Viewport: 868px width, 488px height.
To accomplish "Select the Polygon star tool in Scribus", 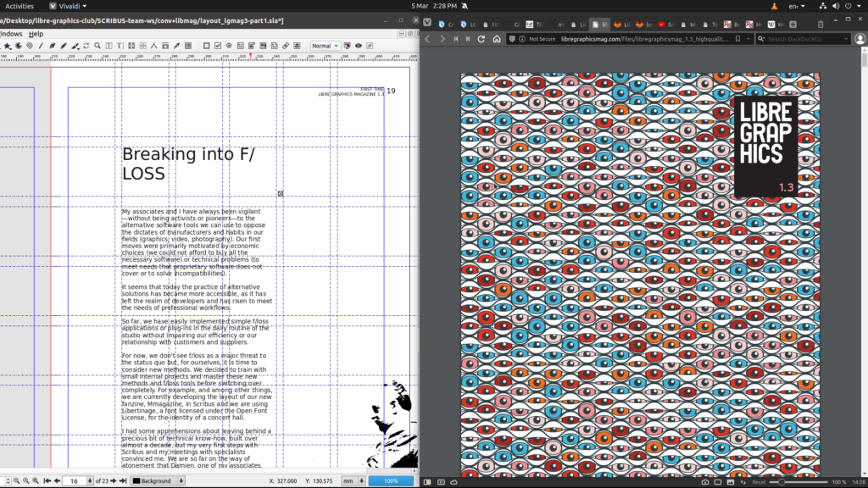I will click(7, 46).
